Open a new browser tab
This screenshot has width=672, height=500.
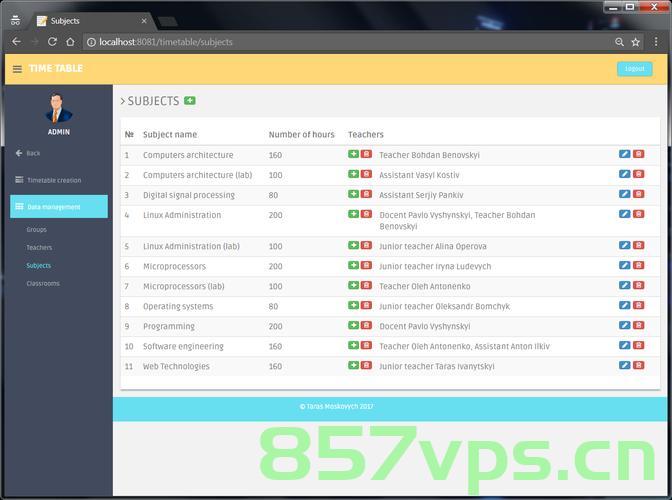pyautogui.click(x=168, y=21)
